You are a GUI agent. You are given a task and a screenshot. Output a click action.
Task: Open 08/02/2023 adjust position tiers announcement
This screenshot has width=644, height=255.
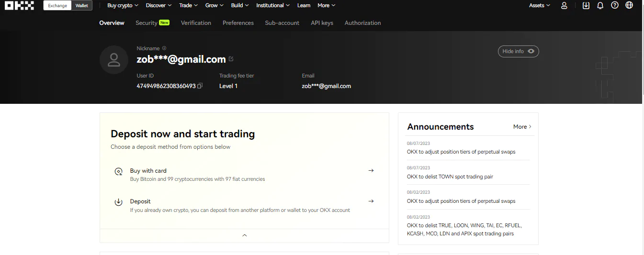[x=461, y=201]
